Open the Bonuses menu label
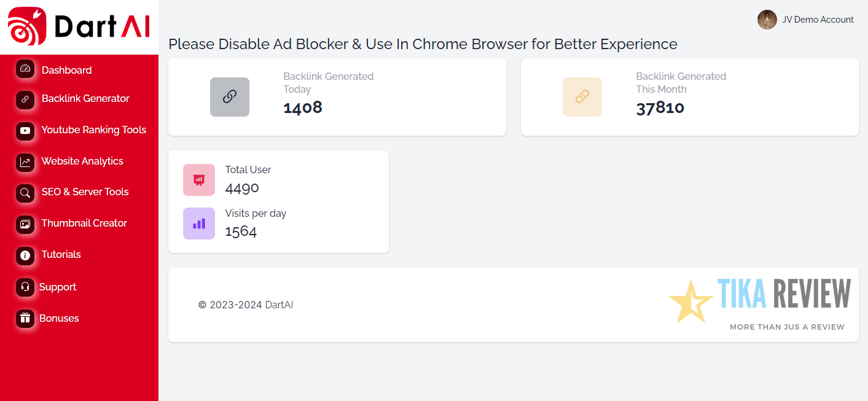868x401 pixels. (x=59, y=318)
